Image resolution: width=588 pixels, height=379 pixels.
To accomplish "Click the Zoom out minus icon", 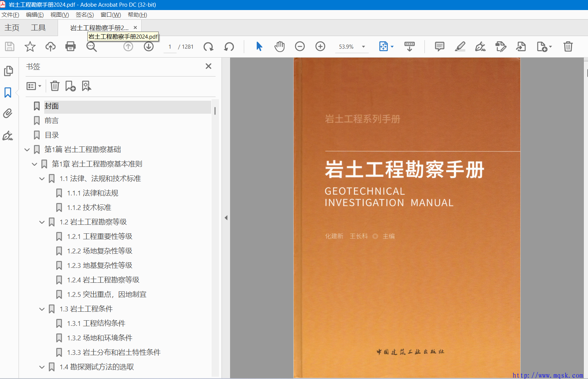I will tap(300, 46).
